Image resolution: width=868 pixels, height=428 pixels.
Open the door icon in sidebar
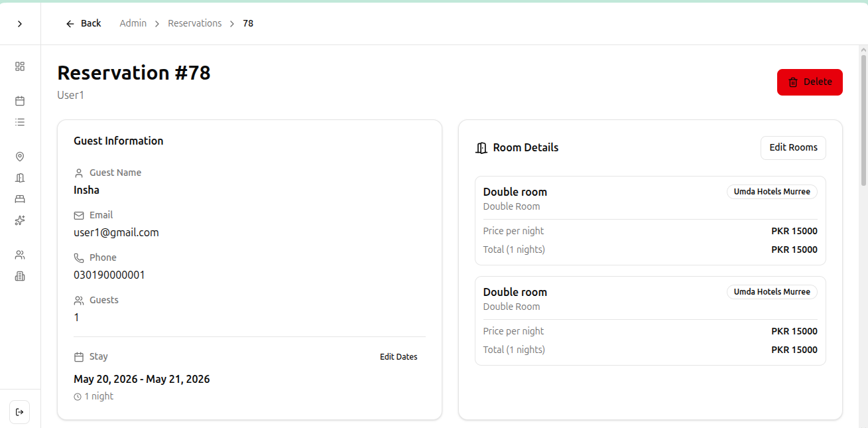pyautogui.click(x=20, y=178)
